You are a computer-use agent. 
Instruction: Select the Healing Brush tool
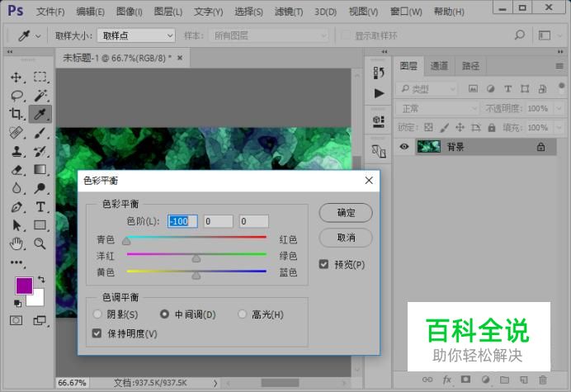coord(16,133)
